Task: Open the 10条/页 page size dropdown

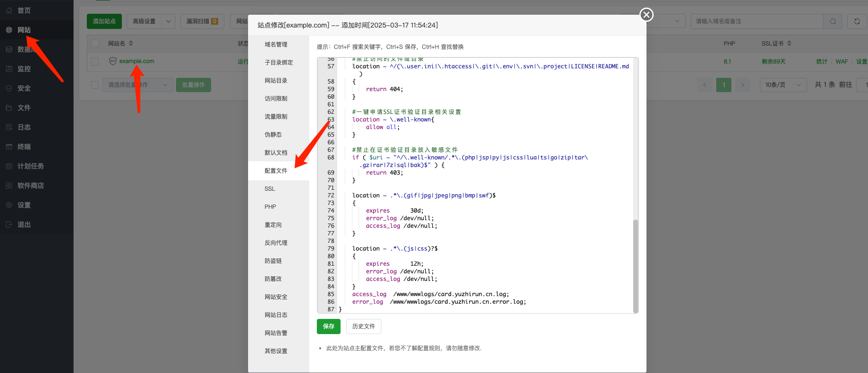Action: (783, 85)
